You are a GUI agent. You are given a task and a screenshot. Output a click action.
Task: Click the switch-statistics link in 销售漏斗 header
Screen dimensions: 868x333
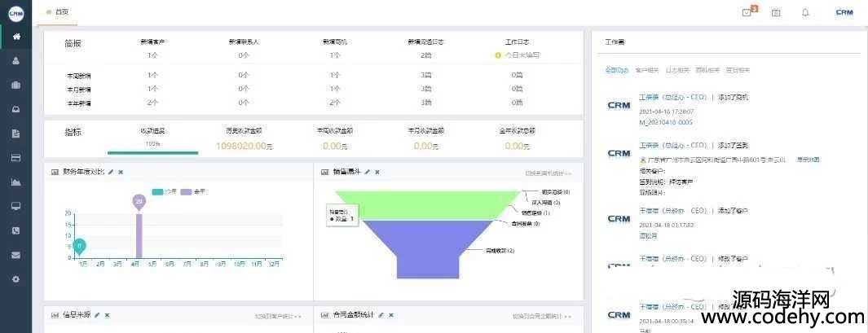(548, 173)
